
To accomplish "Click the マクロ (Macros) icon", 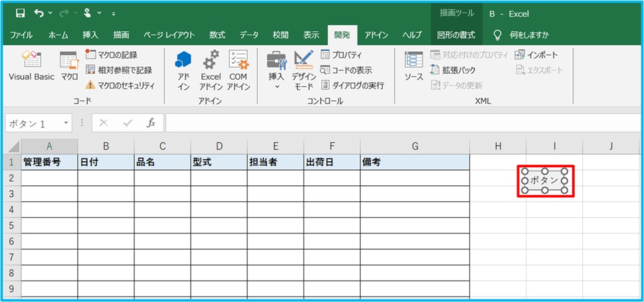I will point(70,66).
